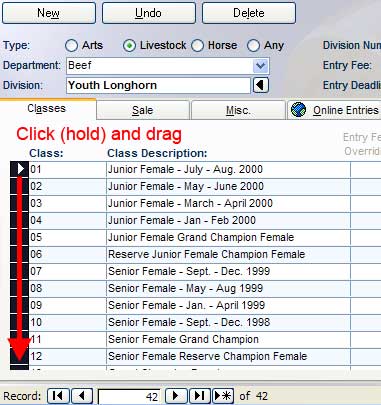This screenshot has width=381, height=405.
Task: Click class number cell 08
Action: pos(68,289)
